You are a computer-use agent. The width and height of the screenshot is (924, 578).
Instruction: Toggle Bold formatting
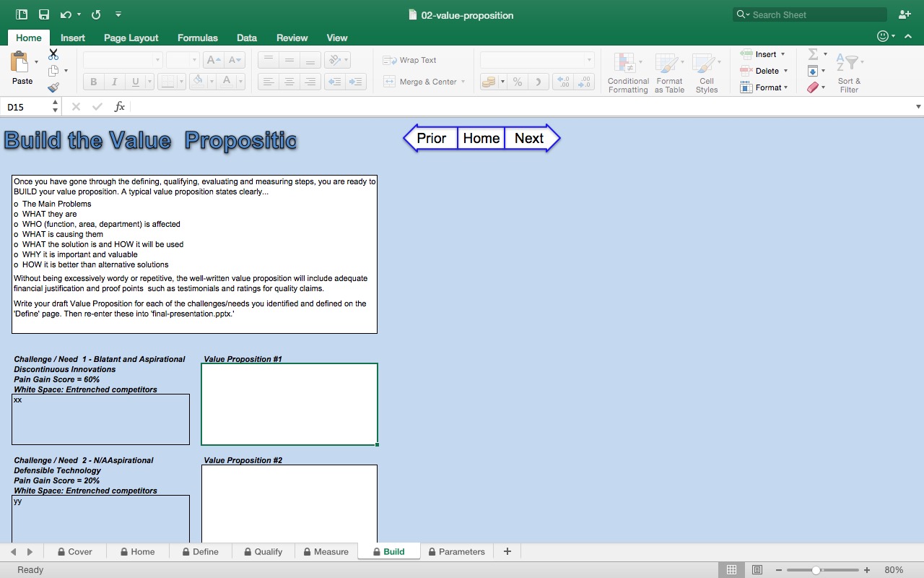92,82
